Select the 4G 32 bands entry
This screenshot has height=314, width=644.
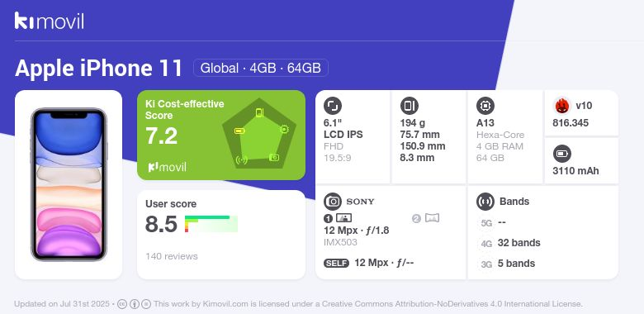(509, 243)
